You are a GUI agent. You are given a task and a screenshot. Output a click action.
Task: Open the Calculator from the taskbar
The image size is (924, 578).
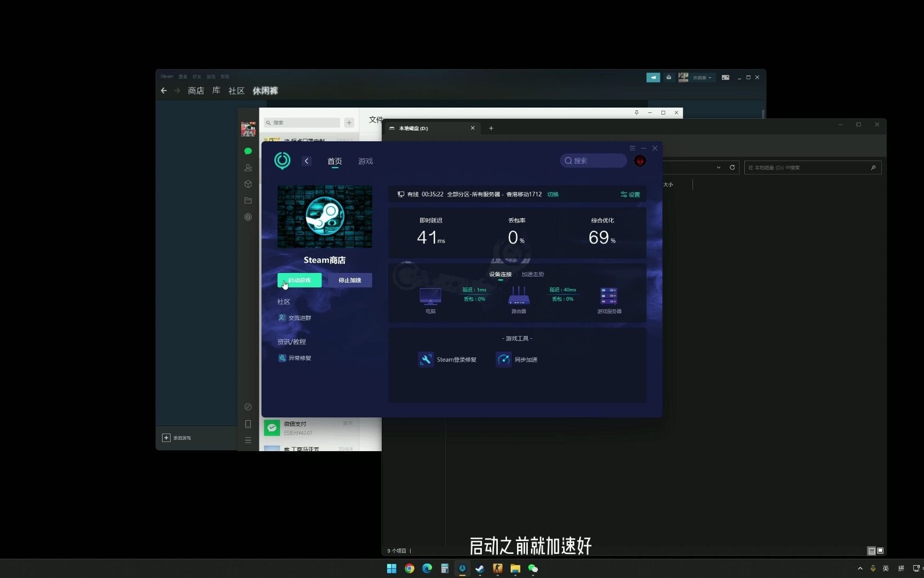pos(445,568)
